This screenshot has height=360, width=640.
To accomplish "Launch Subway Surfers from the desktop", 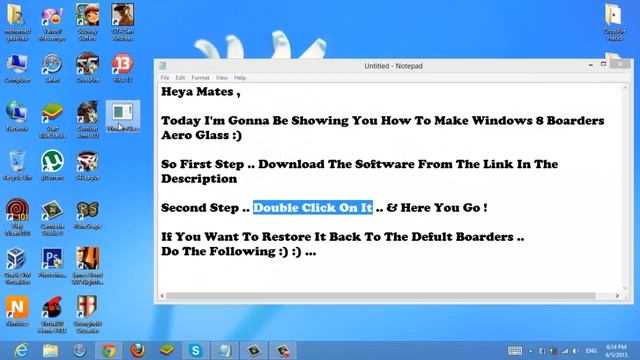I will point(87,22).
